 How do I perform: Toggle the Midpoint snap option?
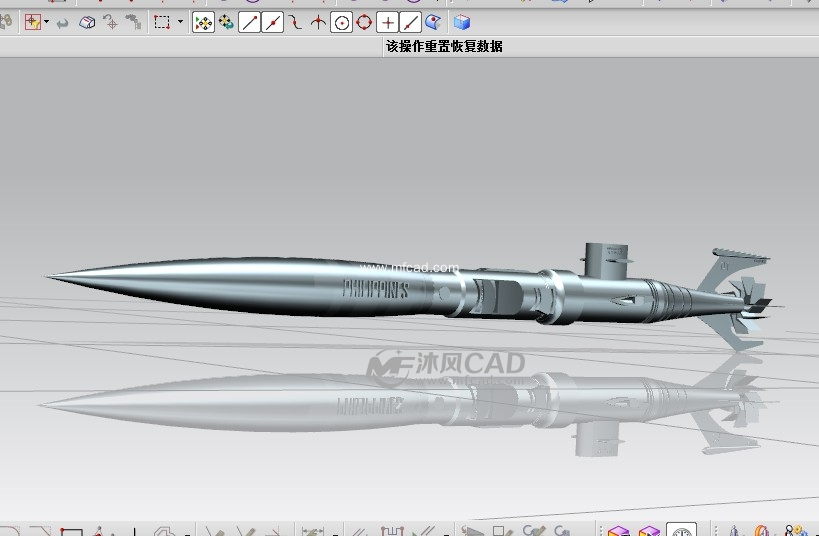point(272,22)
